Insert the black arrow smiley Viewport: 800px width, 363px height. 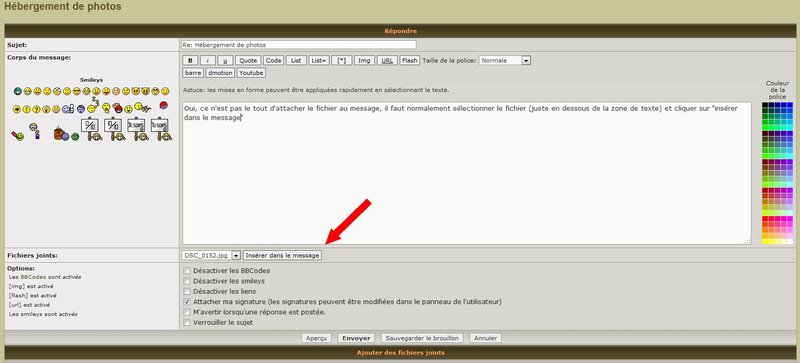17,109
